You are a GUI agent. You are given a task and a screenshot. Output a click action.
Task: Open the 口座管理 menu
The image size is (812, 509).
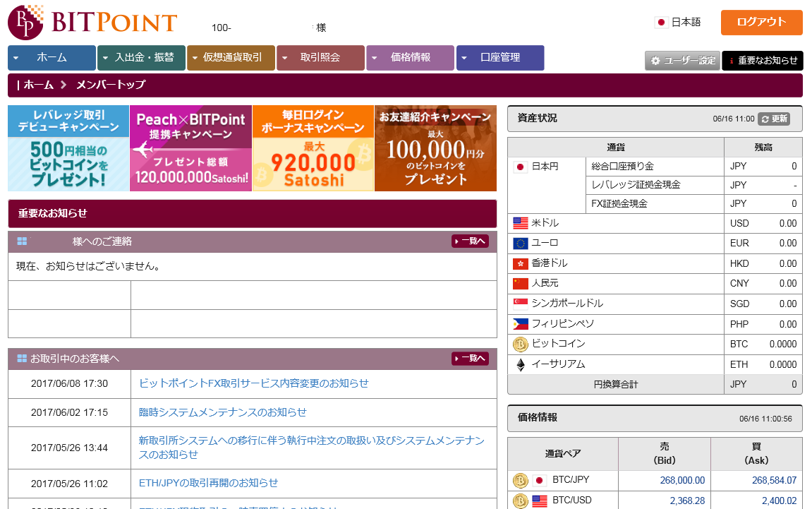[499, 58]
